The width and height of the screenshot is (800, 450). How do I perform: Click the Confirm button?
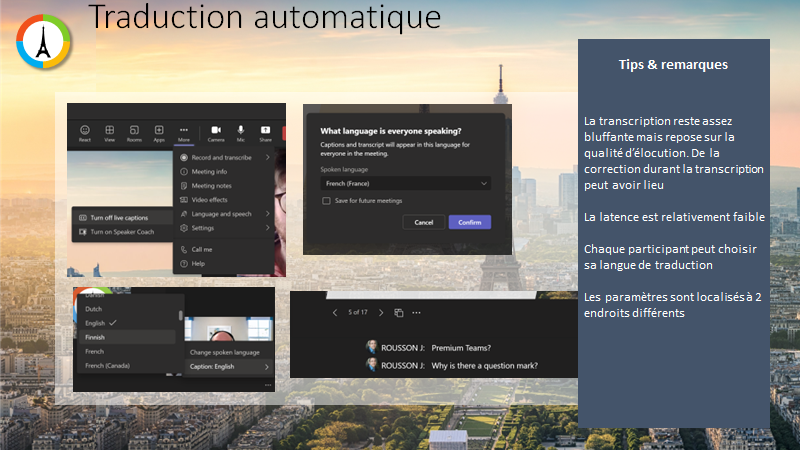(470, 222)
